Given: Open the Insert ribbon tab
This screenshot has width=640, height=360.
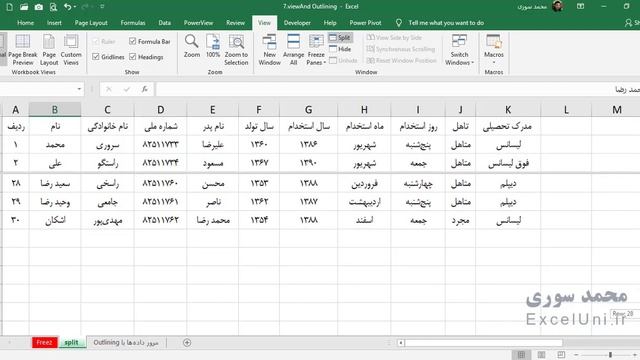Looking at the screenshot, I should click(54, 23).
